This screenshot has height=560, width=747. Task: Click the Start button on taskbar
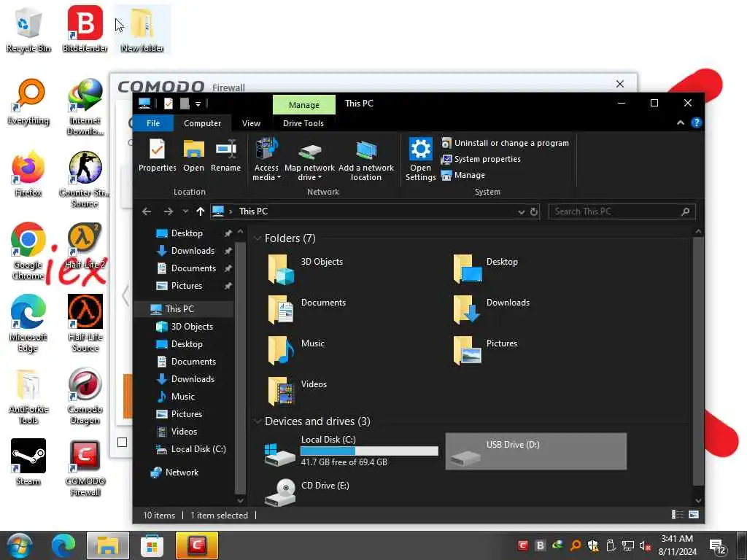pyautogui.click(x=19, y=545)
